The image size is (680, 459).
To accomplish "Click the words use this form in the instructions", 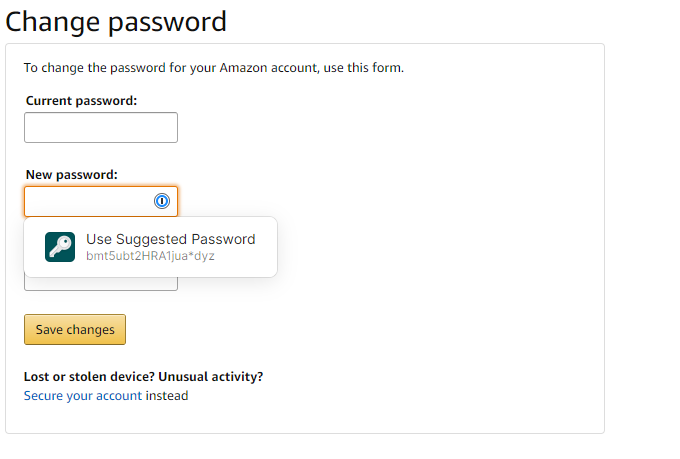I will pos(363,68).
